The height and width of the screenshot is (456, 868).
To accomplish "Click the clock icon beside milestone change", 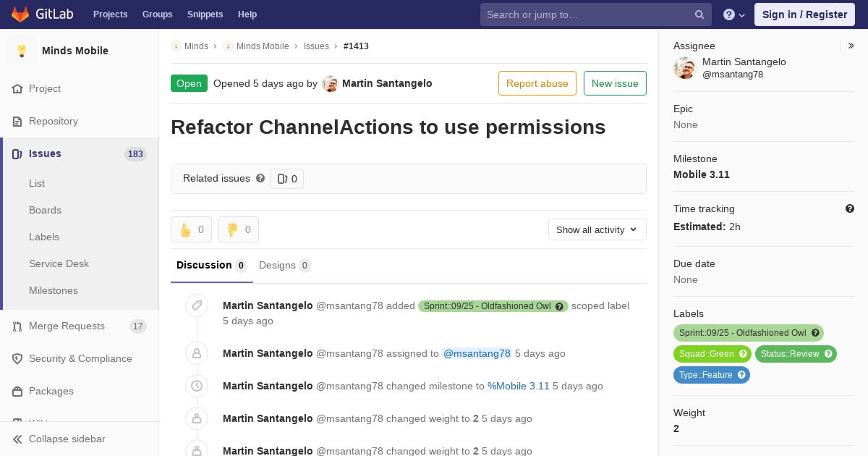I will coord(197,386).
